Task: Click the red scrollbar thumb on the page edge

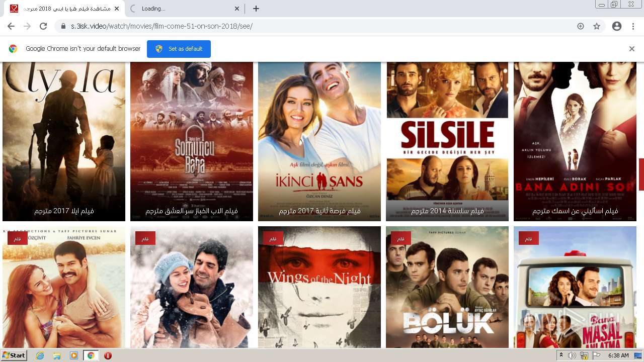Action: click(x=641, y=174)
